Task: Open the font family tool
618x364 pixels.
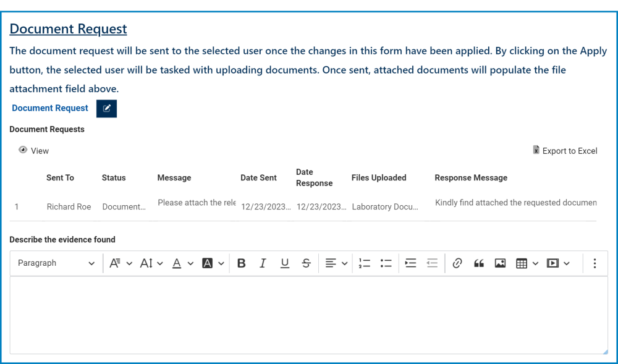Action: (115, 263)
